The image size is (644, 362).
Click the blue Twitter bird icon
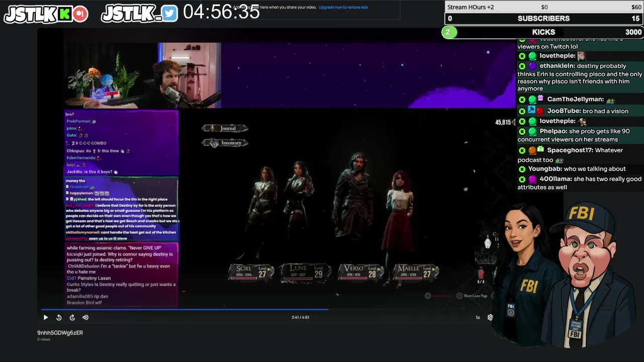click(170, 14)
